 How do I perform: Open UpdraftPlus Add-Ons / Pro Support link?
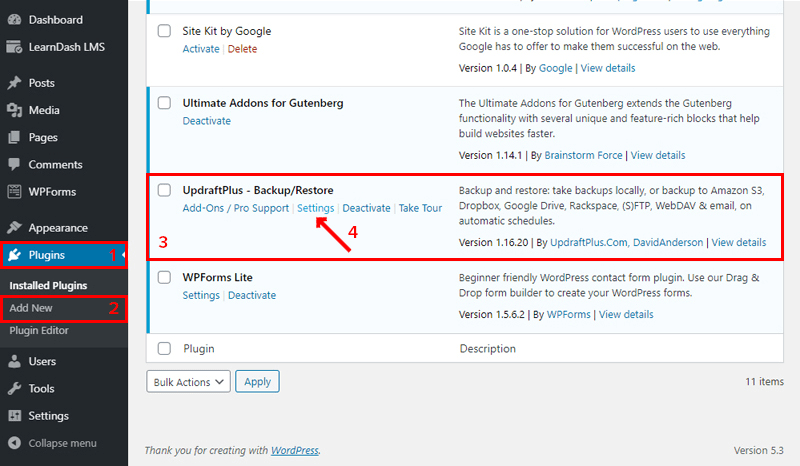[x=236, y=208]
